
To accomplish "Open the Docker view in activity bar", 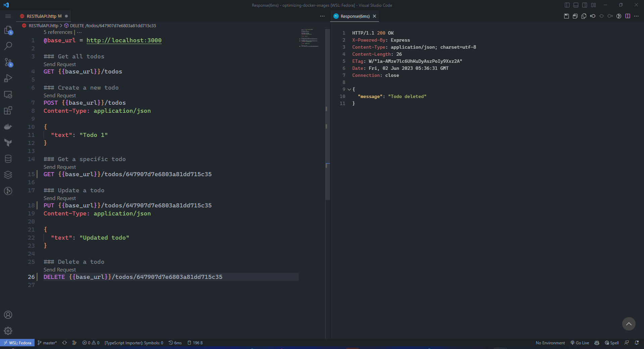I will (x=8, y=127).
